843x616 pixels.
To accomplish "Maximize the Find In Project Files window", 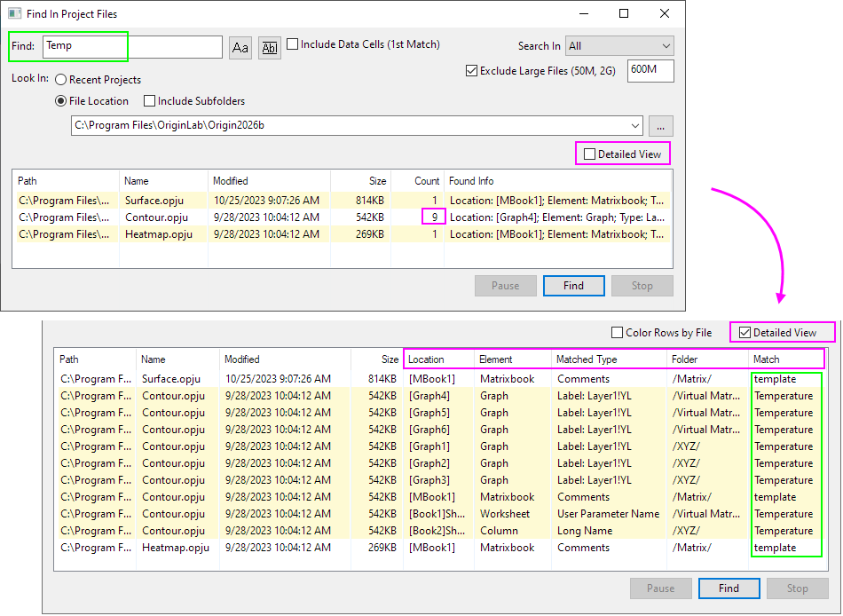I will 624,13.
